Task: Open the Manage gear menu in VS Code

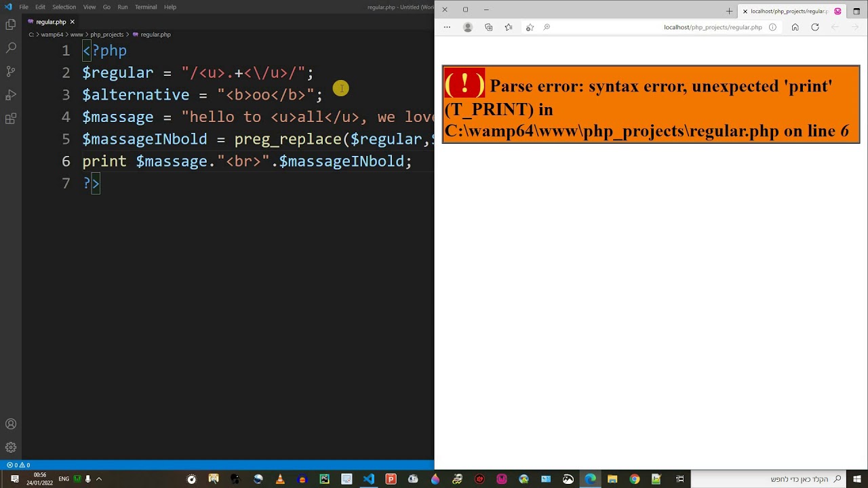Action: (11, 447)
